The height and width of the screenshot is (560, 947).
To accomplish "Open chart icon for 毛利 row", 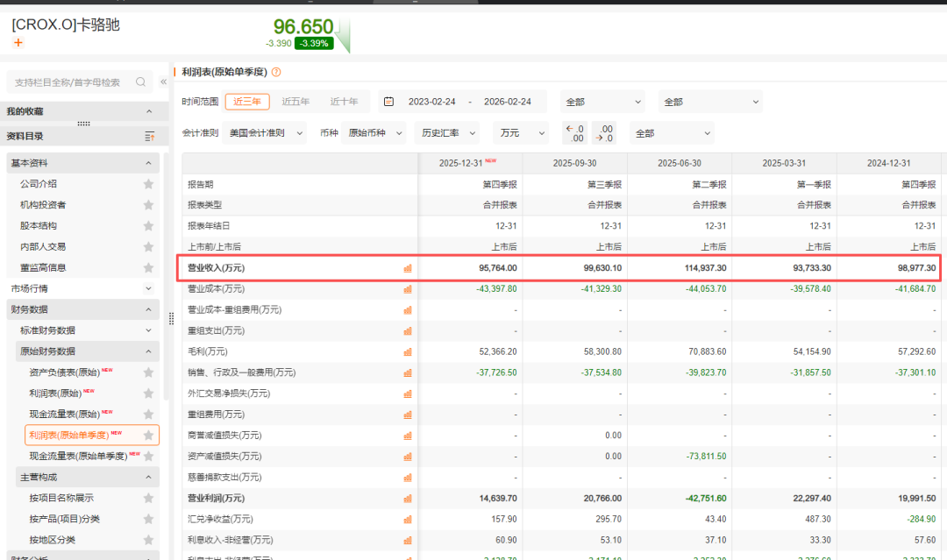I will click(x=408, y=351).
